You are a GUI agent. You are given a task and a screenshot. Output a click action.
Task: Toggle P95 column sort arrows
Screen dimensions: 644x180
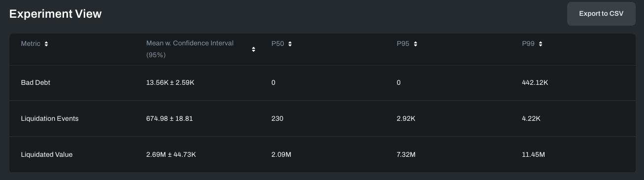[416, 44]
